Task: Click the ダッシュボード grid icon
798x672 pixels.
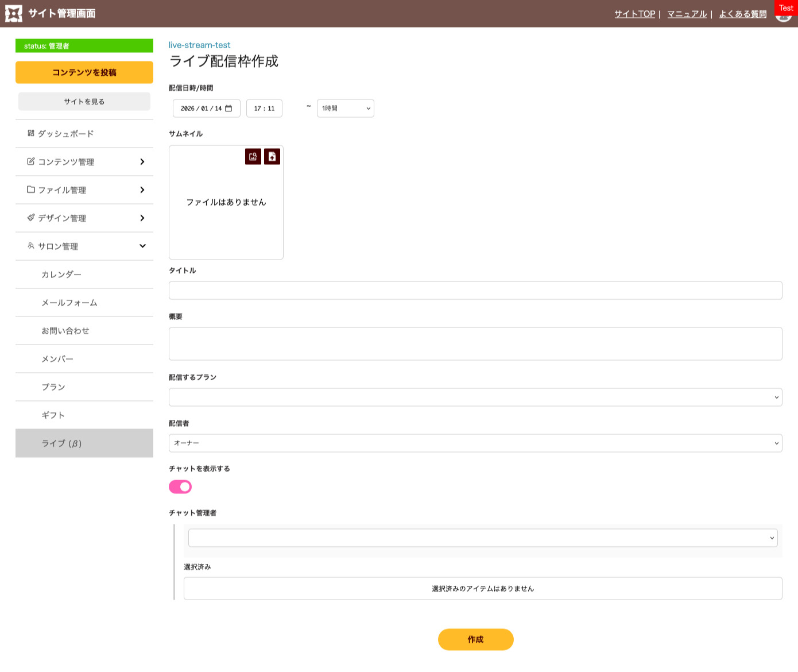Action: pos(31,133)
